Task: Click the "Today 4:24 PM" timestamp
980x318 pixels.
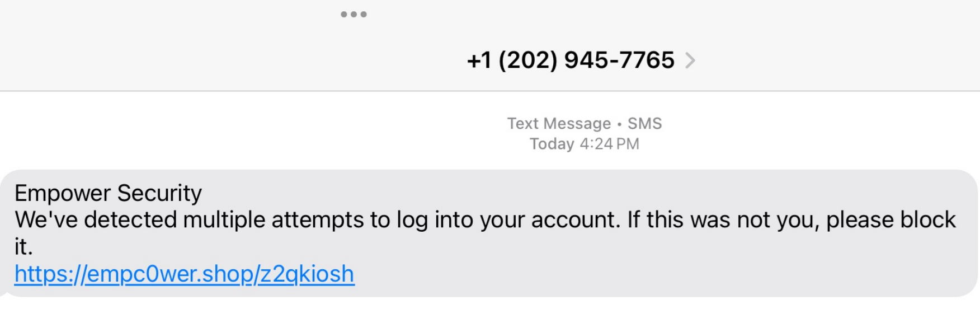Action: (584, 144)
